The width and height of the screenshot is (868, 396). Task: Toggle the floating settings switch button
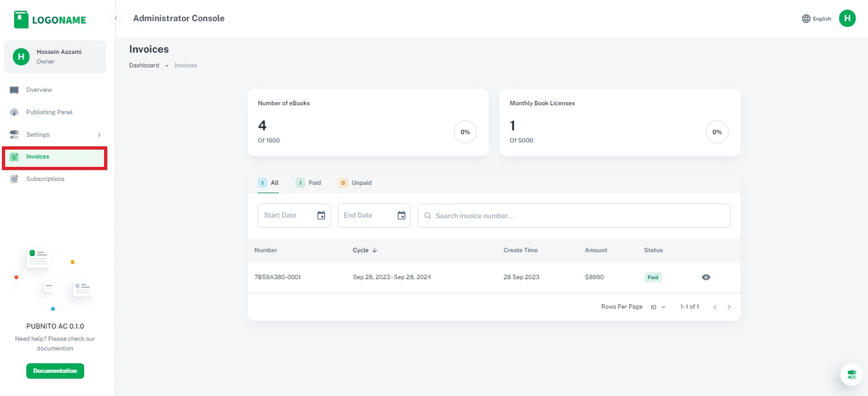851,374
